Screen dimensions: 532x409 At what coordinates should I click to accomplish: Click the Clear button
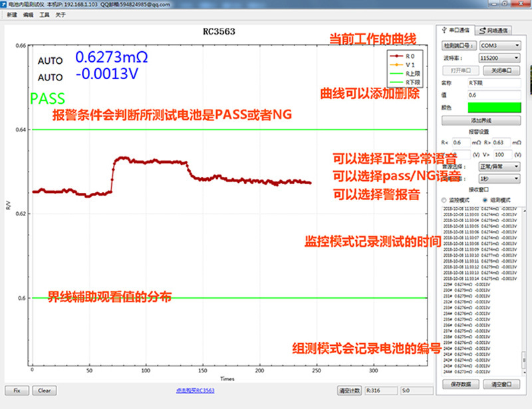45,390
